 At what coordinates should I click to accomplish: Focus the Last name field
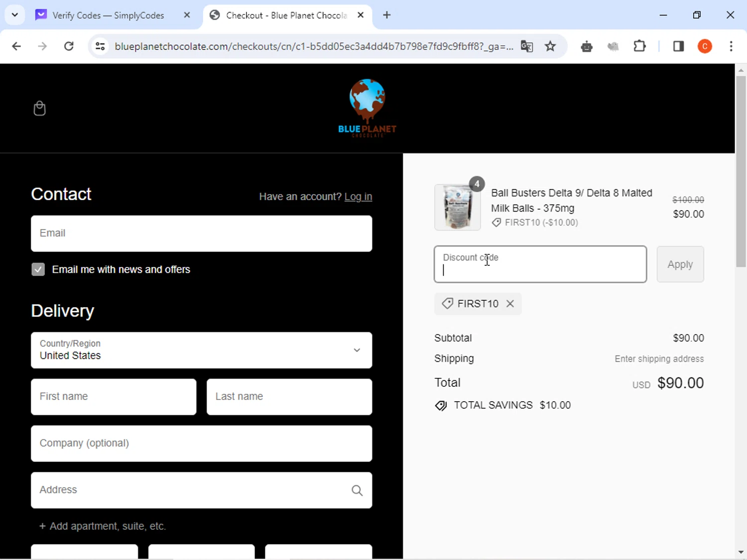click(x=289, y=397)
